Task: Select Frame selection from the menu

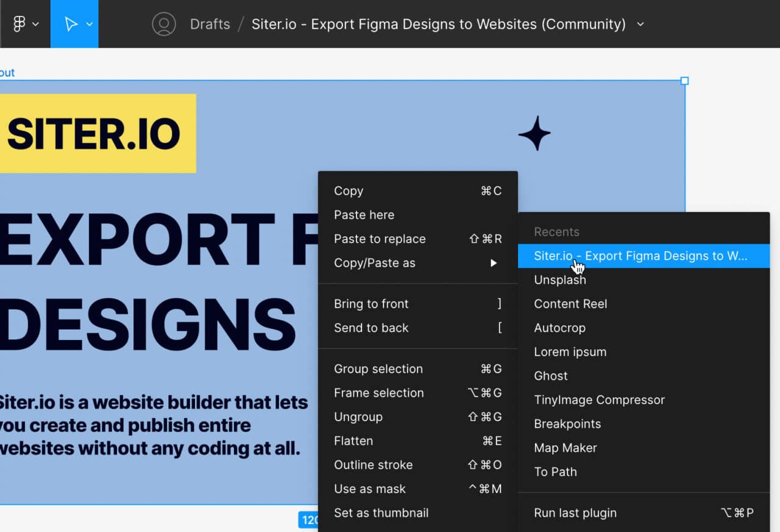Action: (x=378, y=393)
